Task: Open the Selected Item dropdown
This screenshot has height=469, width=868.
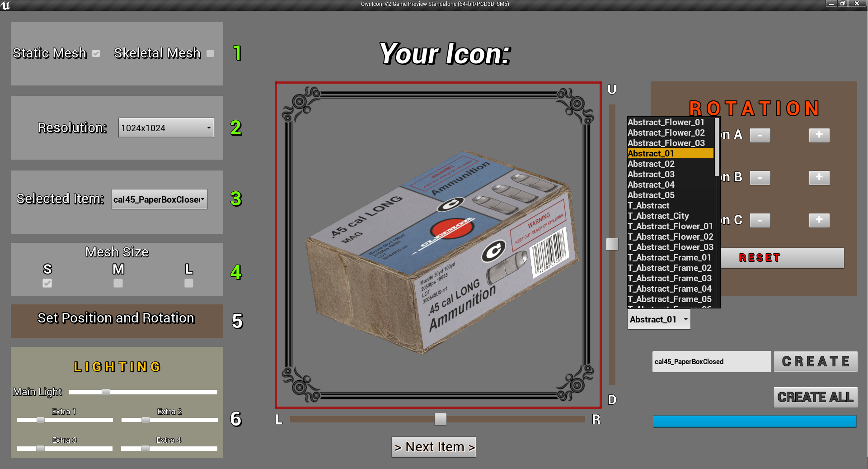Action: coord(159,199)
